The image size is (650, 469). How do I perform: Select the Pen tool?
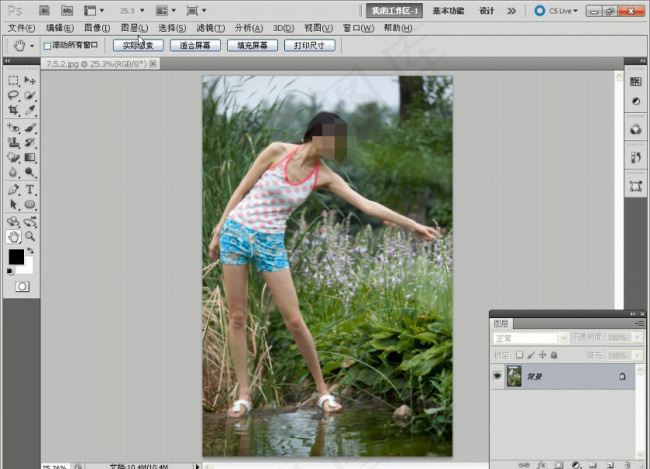(x=13, y=190)
